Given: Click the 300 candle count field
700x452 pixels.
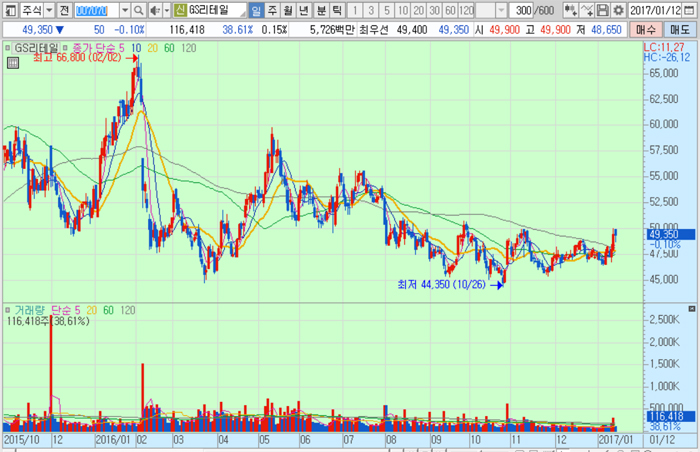Looking at the screenshot, I should point(521,10).
